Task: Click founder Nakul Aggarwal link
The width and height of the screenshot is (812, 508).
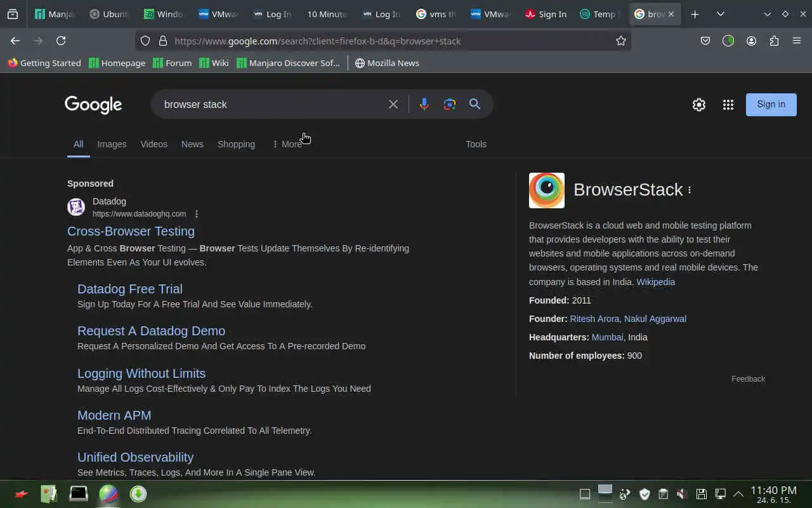Action: point(655,319)
